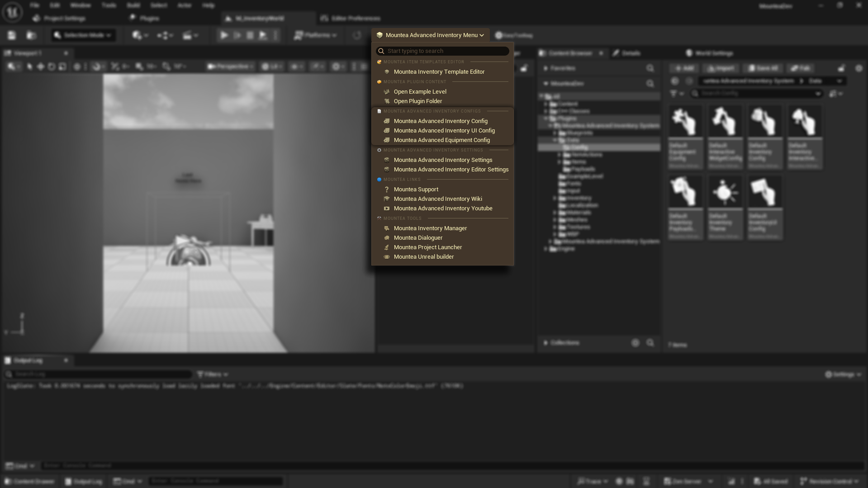Expand the Collections section
This screenshot has height=488, width=868.
click(x=546, y=343)
